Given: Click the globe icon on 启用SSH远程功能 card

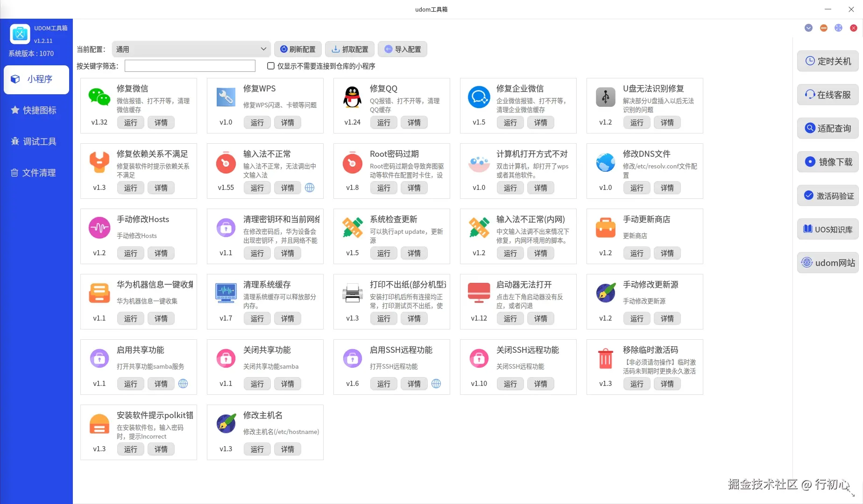Looking at the screenshot, I should pos(436,384).
